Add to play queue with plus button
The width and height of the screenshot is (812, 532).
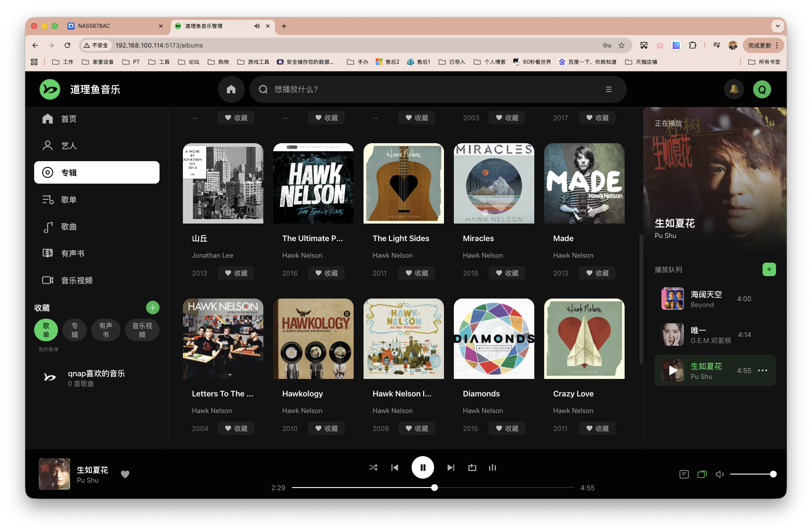click(769, 269)
